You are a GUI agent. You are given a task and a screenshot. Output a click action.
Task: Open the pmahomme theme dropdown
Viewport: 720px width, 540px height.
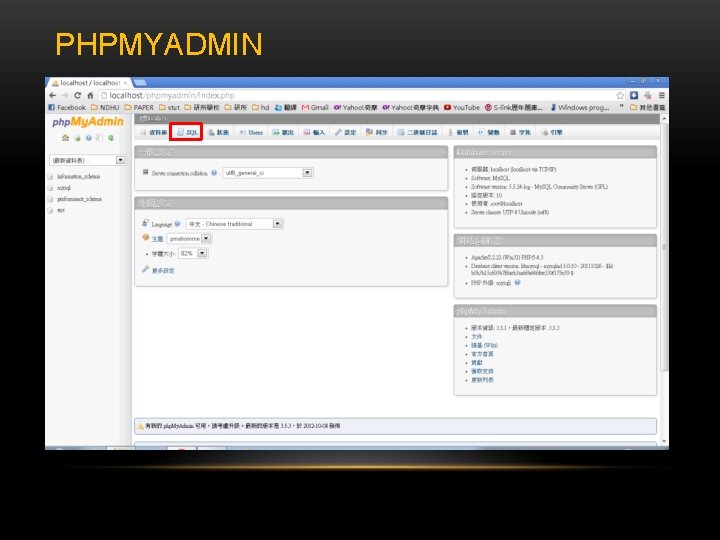point(189,239)
